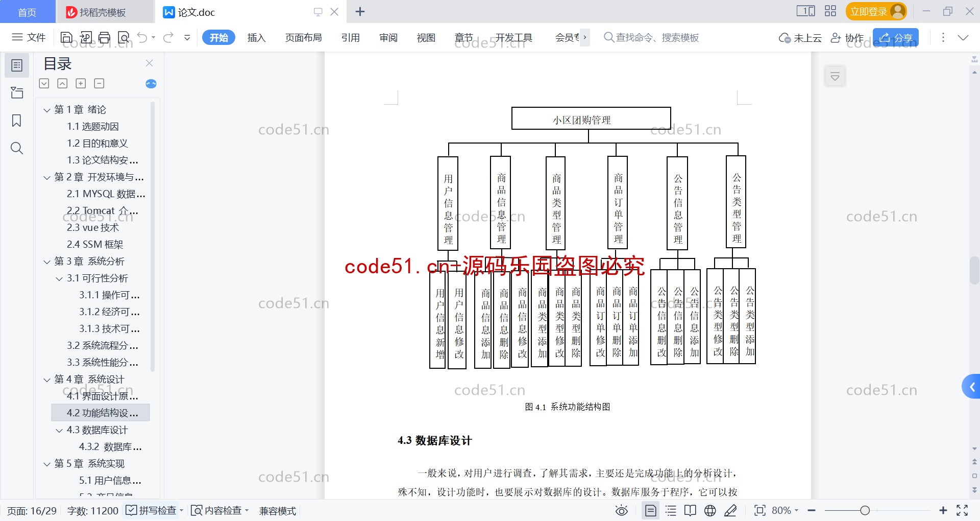Open the side task pane arrow button
The height and width of the screenshot is (521, 980).
972,387
